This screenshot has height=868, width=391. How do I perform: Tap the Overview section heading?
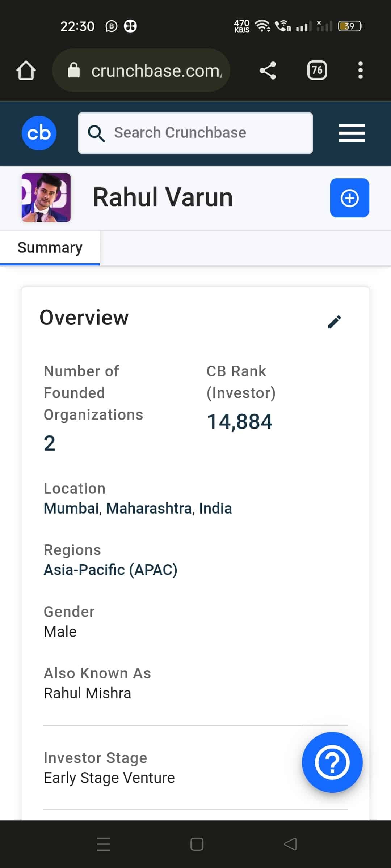tap(84, 318)
